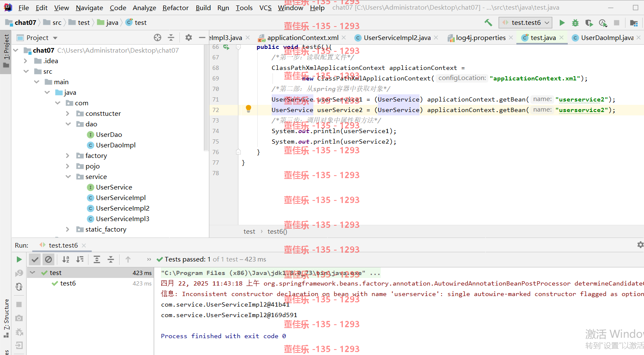This screenshot has width=644, height=355.
Task: Collapse all test results
Action: pyautogui.click(x=111, y=259)
